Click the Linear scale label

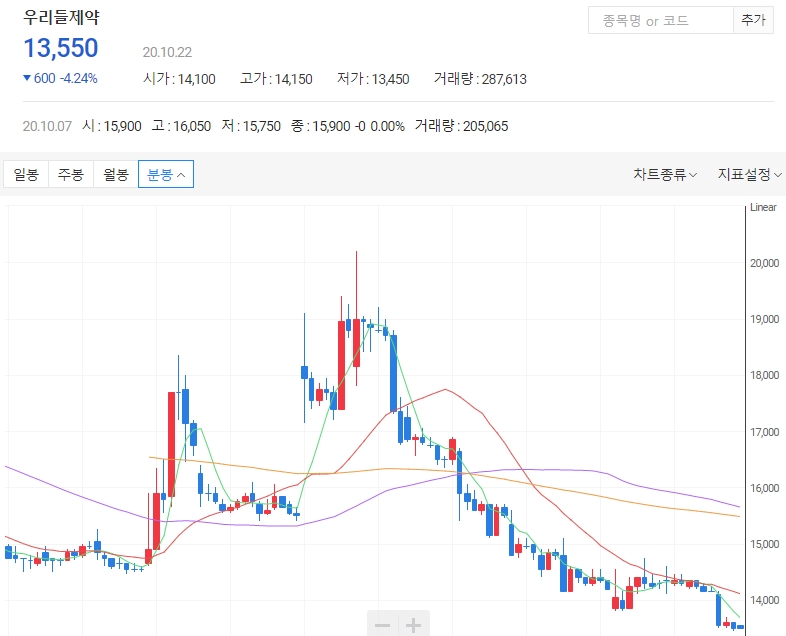click(x=763, y=207)
